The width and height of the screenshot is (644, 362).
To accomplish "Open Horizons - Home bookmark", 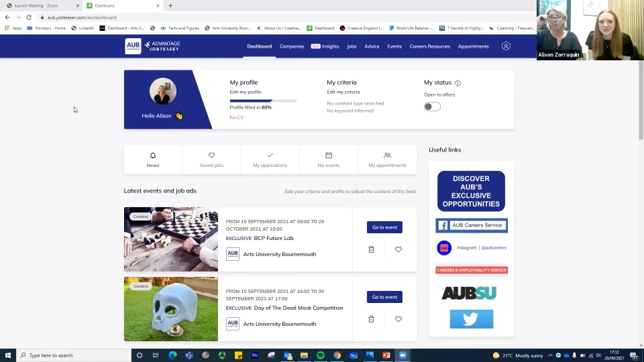I will click(46, 28).
